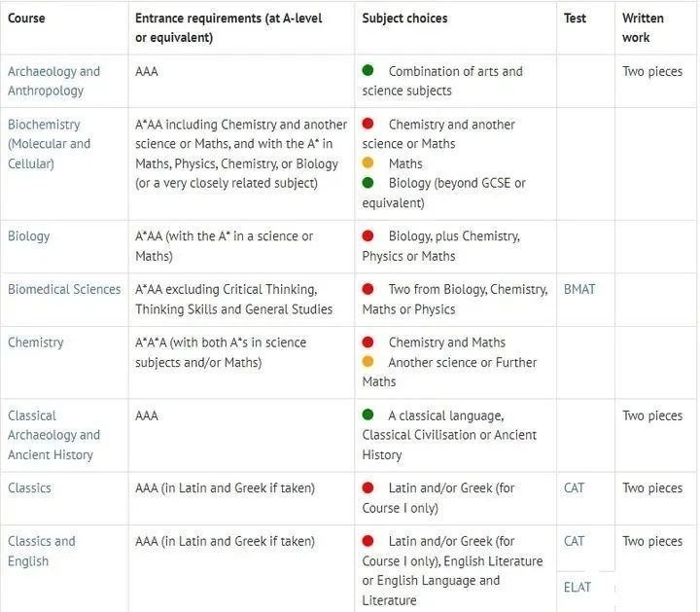The width and height of the screenshot is (700, 612).
Task: Click the Entrance requirements column header
Action: tap(228, 27)
